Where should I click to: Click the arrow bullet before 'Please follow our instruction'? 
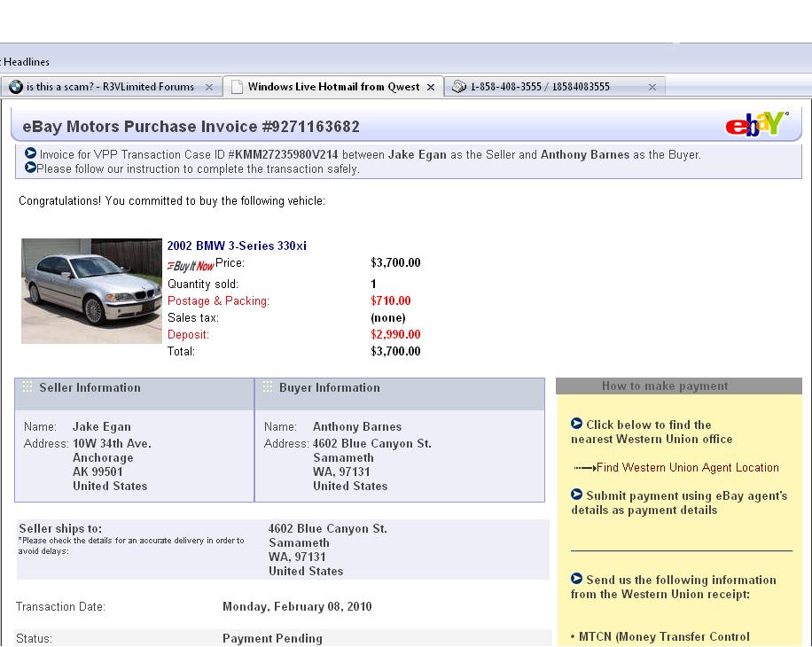click(x=30, y=168)
